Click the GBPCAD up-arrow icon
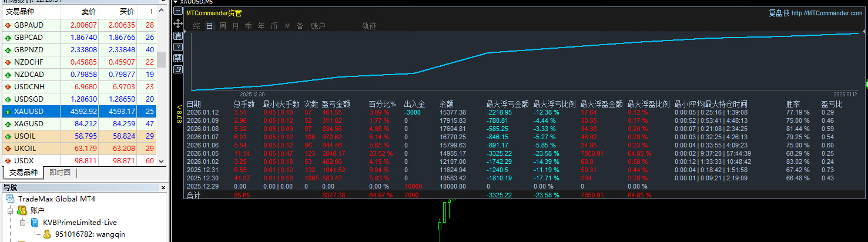868x242 pixels. (8, 38)
